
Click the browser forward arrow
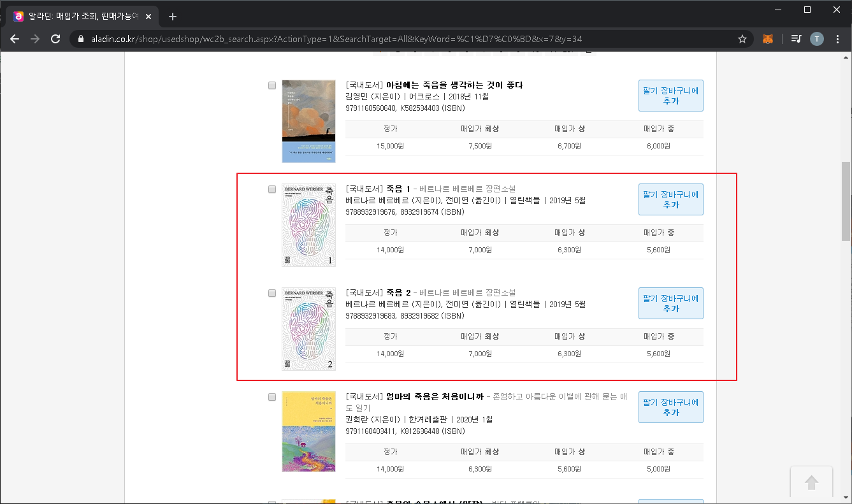35,39
